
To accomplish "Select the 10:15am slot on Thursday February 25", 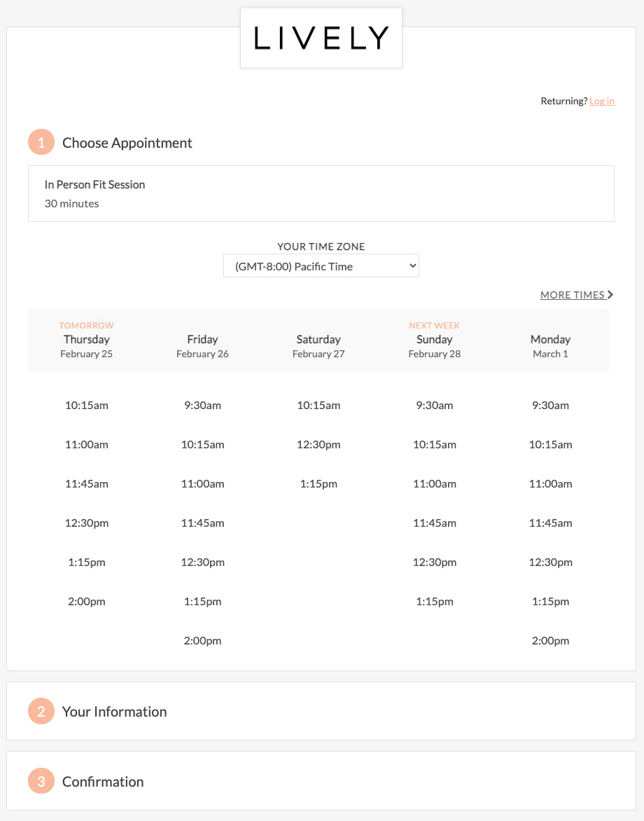I will pos(86,405).
